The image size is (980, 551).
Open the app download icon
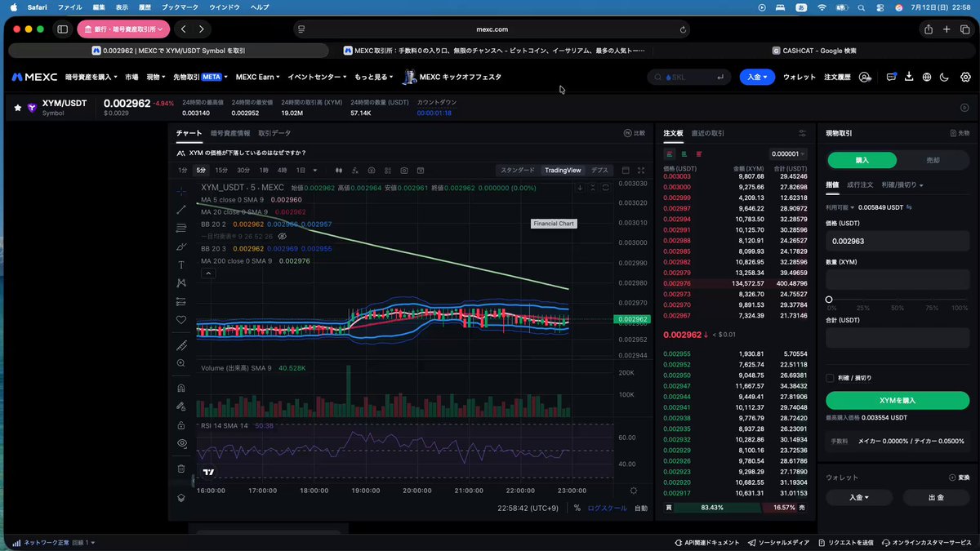(909, 77)
